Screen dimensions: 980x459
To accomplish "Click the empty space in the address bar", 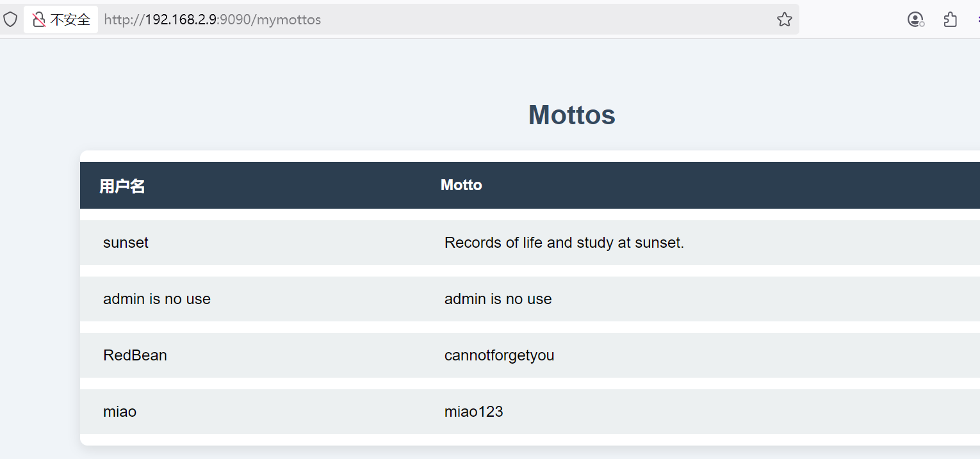I will [x=544, y=20].
